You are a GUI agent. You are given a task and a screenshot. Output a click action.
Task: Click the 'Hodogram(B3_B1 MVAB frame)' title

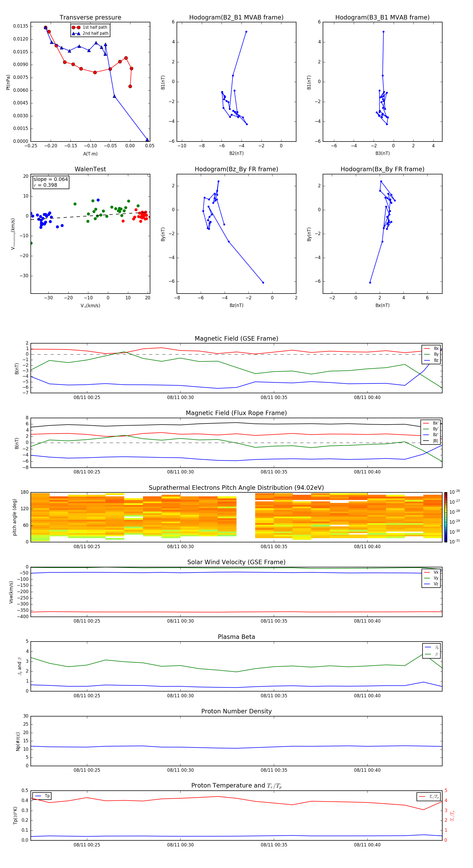[x=382, y=18]
